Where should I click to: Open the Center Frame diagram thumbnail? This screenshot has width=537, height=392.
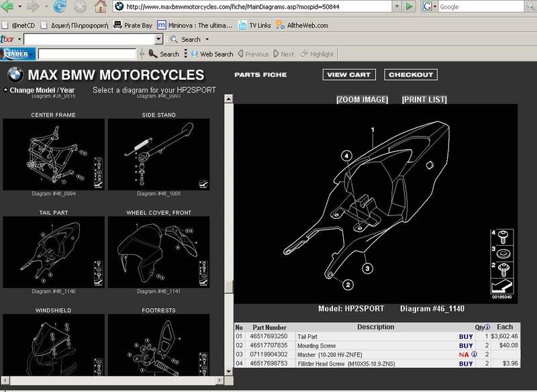point(54,154)
